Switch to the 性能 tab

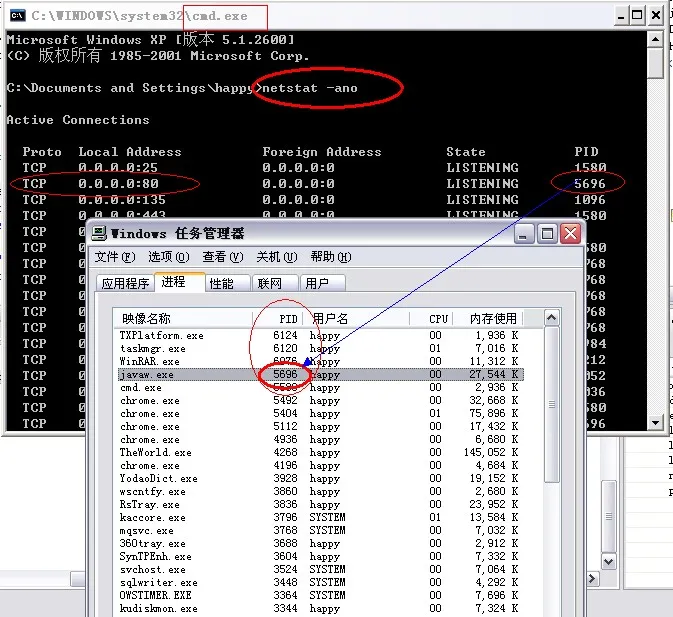click(228, 283)
